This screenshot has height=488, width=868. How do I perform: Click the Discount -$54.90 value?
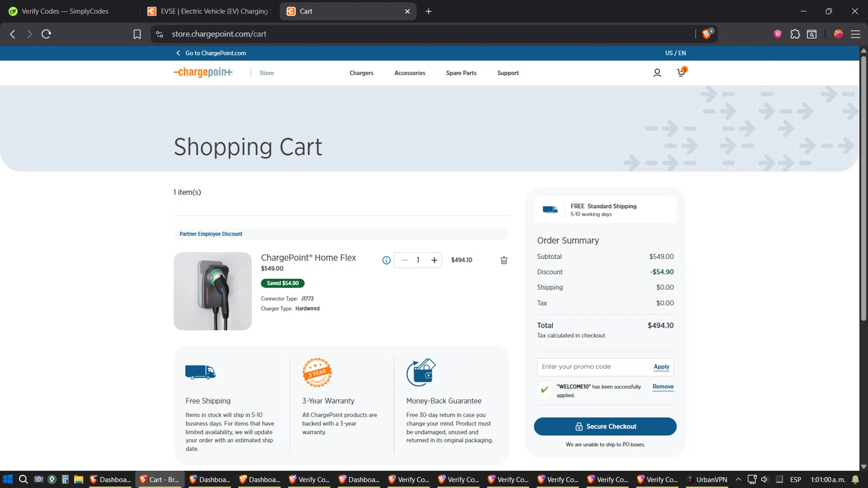click(661, 272)
